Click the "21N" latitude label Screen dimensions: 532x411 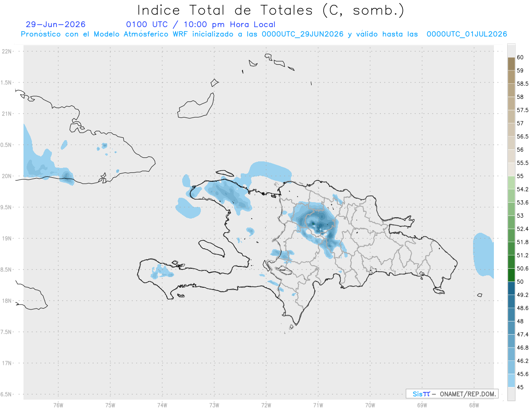click(x=8, y=114)
